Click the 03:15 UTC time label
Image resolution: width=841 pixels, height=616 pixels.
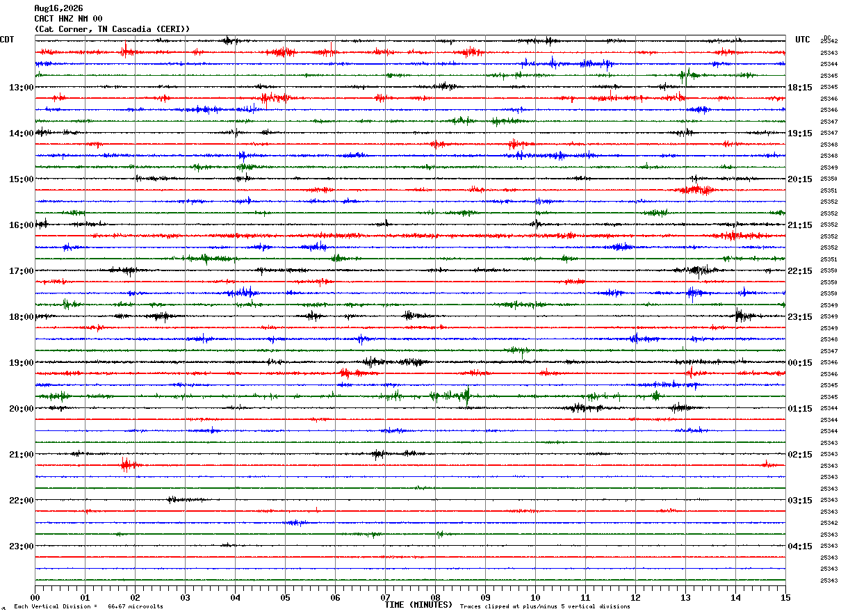800,501
